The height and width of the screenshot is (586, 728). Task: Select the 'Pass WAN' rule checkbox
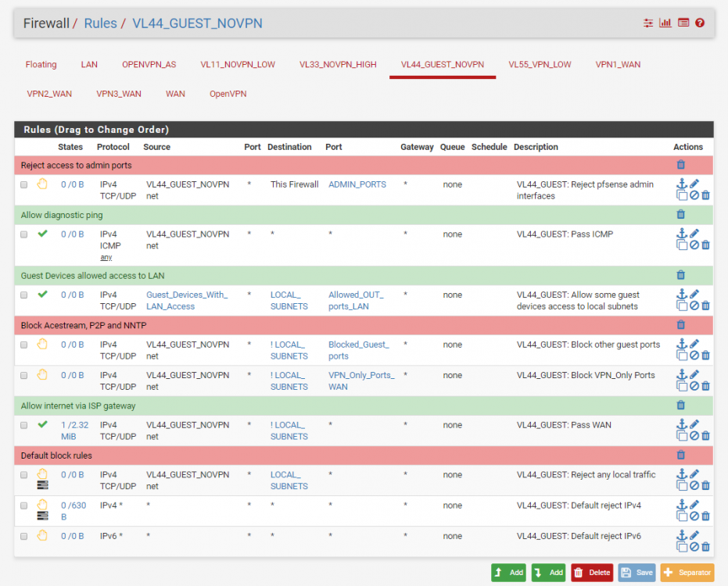pyautogui.click(x=24, y=425)
